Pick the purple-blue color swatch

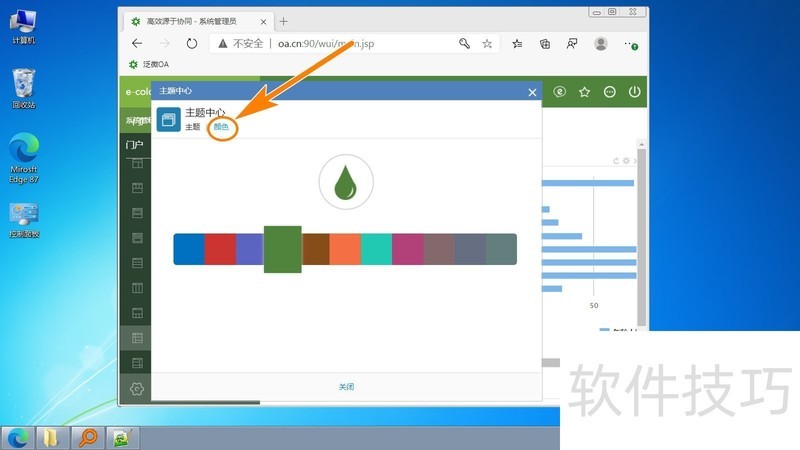pos(250,249)
